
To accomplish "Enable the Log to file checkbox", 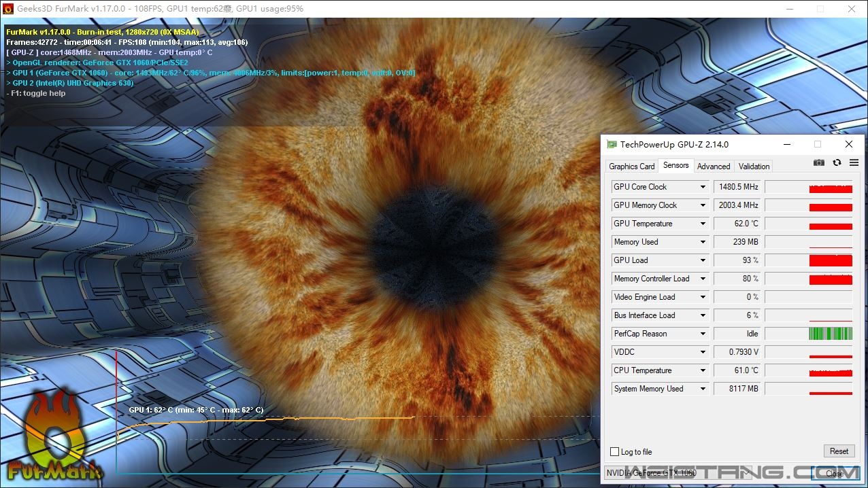I will coord(615,452).
